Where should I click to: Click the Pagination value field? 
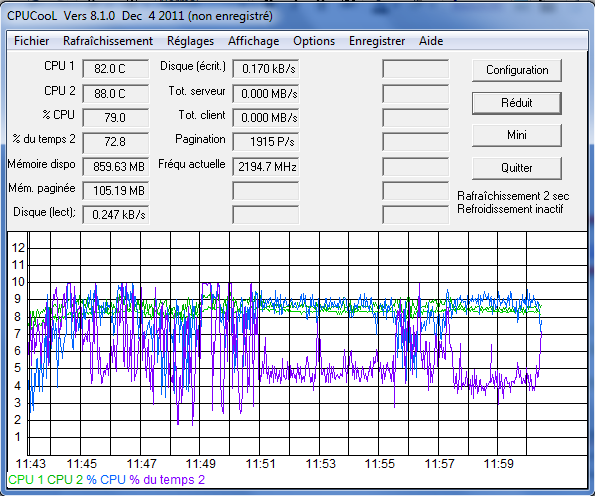(266, 142)
